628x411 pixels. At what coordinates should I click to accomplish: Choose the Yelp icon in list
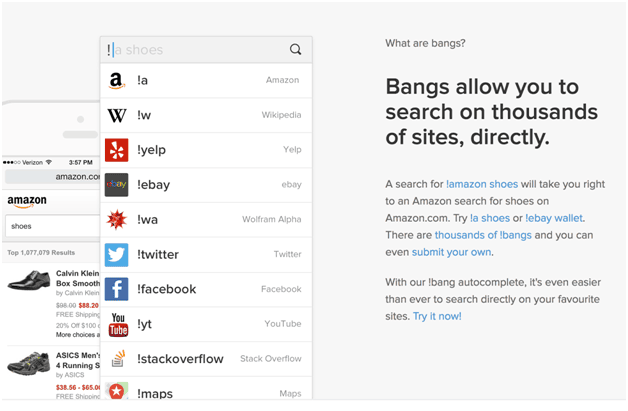tap(117, 150)
